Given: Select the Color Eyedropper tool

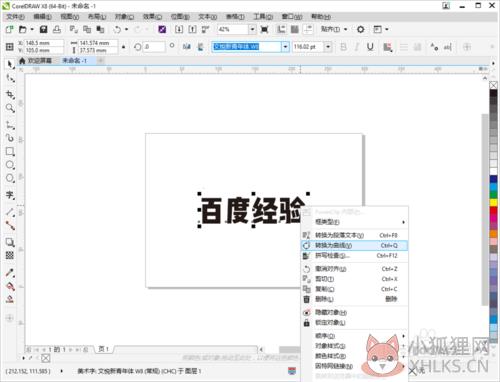Looking at the screenshot, I should [x=10, y=273].
